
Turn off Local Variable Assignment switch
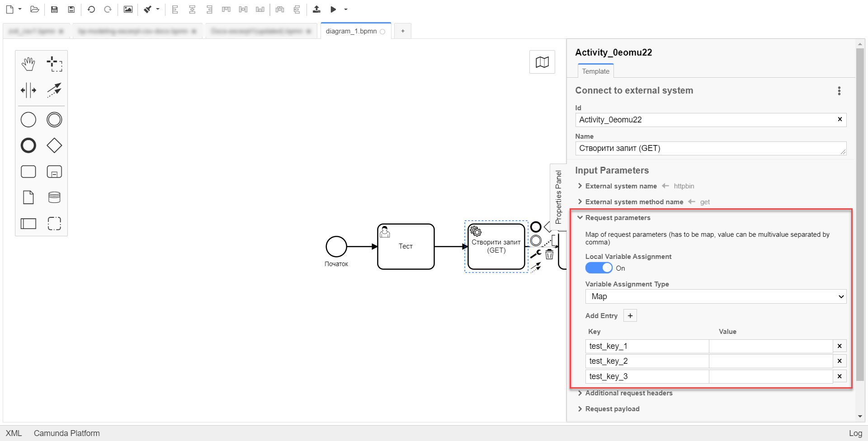[599, 268]
